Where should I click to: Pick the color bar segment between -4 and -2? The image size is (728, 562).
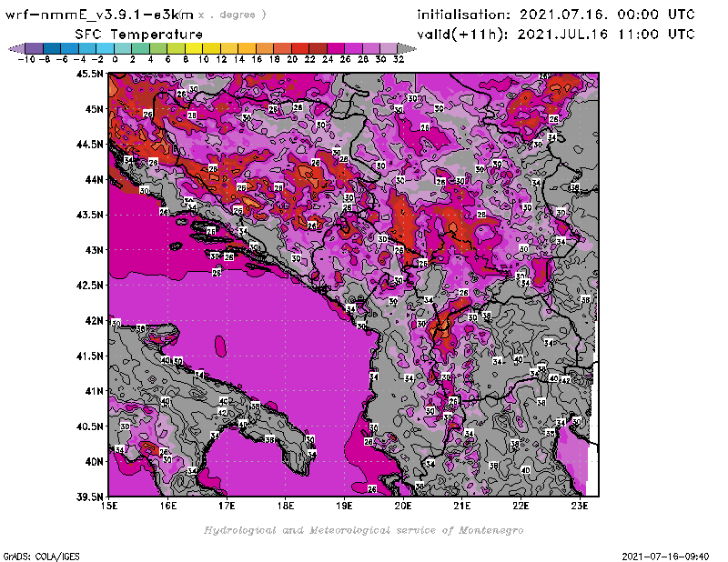pos(87,48)
